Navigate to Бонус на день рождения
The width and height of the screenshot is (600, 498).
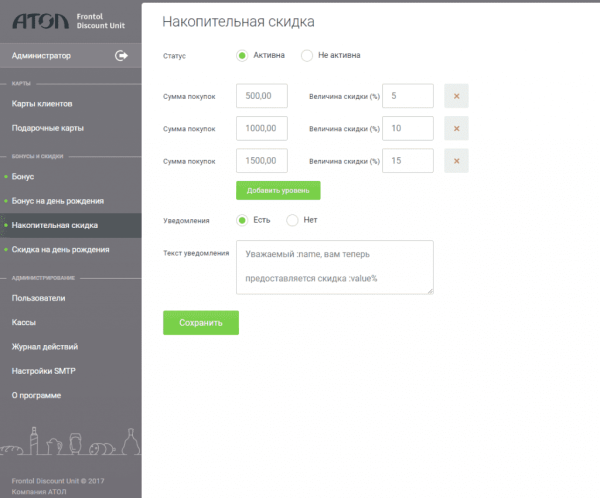pyautogui.click(x=57, y=201)
